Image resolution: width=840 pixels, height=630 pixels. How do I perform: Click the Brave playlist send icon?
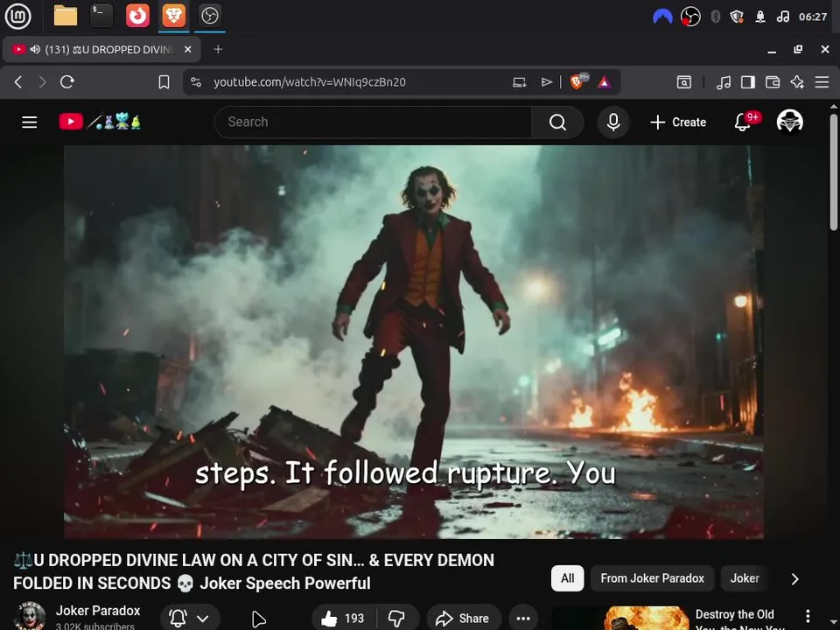[x=546, y=82]
